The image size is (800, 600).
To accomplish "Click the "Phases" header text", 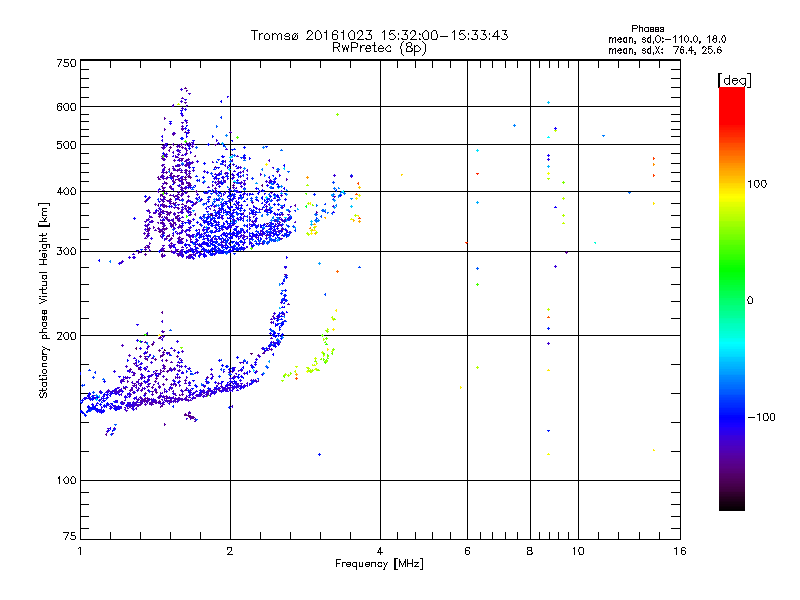I will [x=647, y=29].
